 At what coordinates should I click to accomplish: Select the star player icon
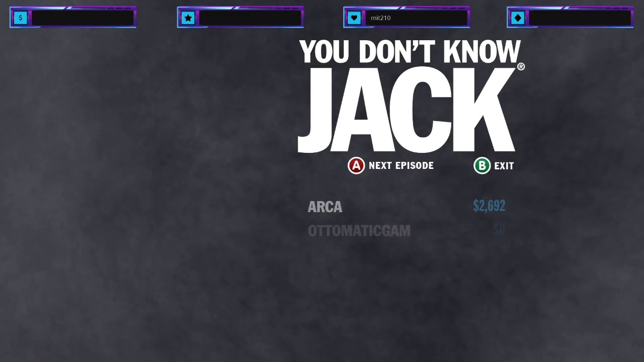[x=188, y=18]
